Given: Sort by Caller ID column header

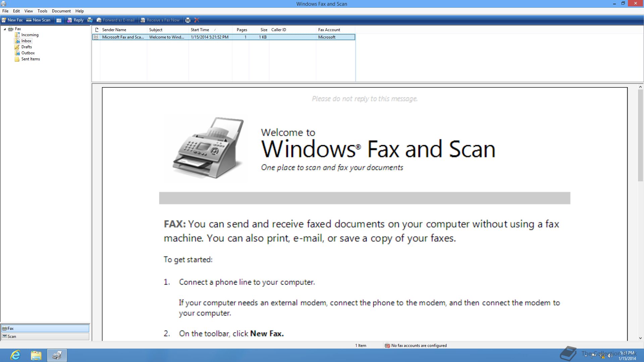Looking at the screenshot, I should click(x=292, y=30).
